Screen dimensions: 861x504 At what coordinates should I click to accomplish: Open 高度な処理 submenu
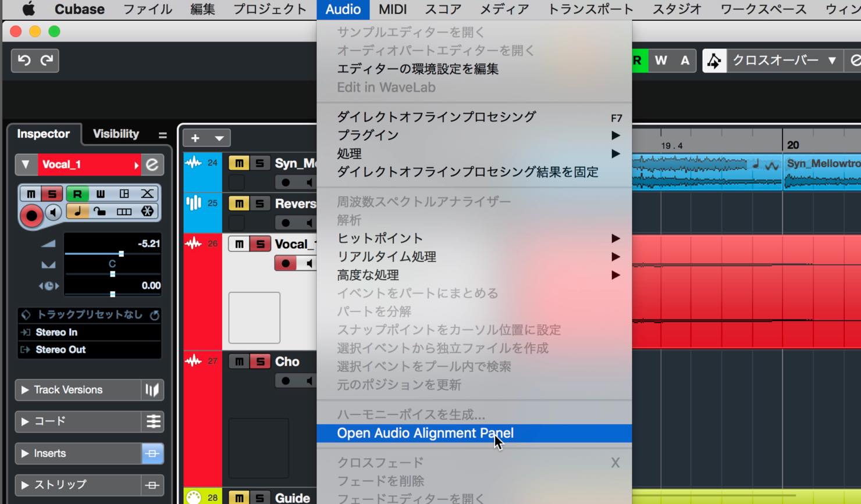tap(474, 275)
